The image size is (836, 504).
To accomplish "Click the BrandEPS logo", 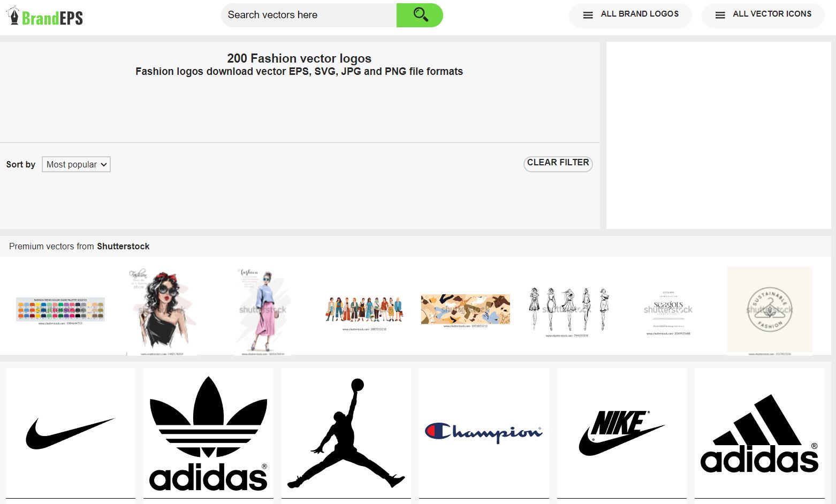I will [44, 17].
